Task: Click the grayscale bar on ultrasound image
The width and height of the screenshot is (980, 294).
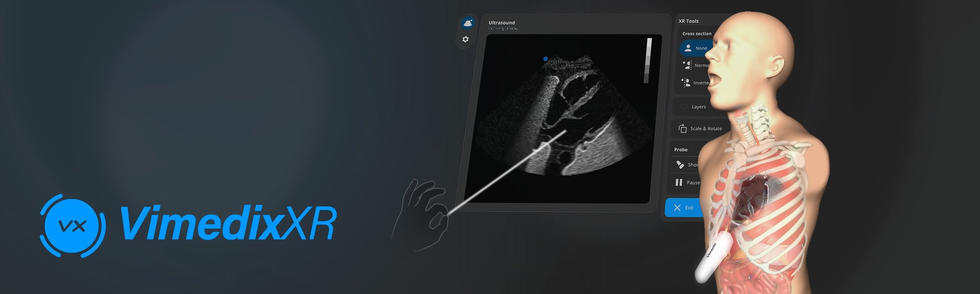Action: (648, 60)
